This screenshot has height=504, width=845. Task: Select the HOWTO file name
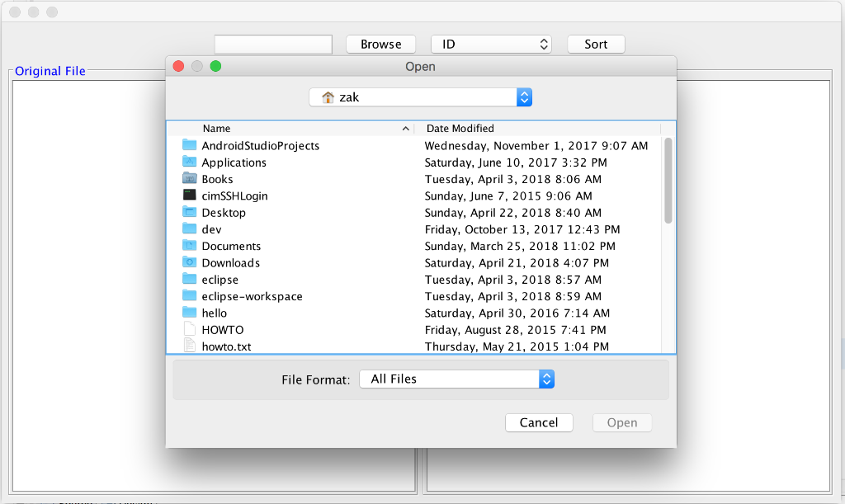click(x=223, y=330)
